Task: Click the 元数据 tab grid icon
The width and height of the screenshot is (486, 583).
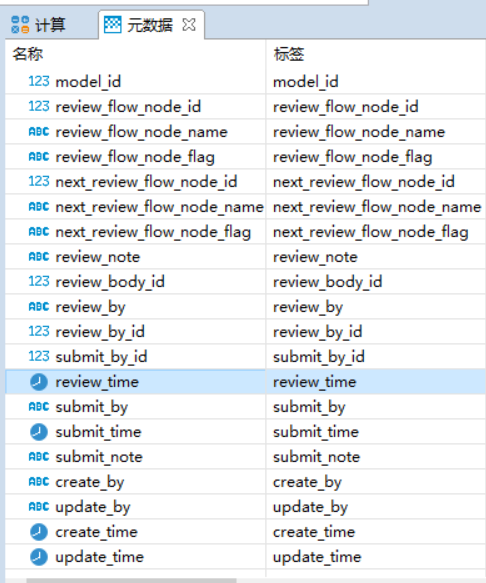Action: 112,25
